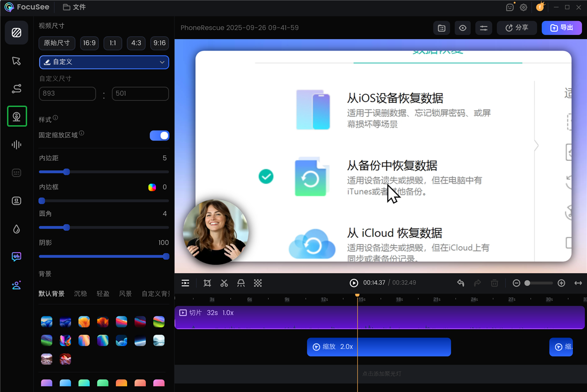Open the feedback smiley icon in title bar
The image size is (587, 392).
pos(510,7)
